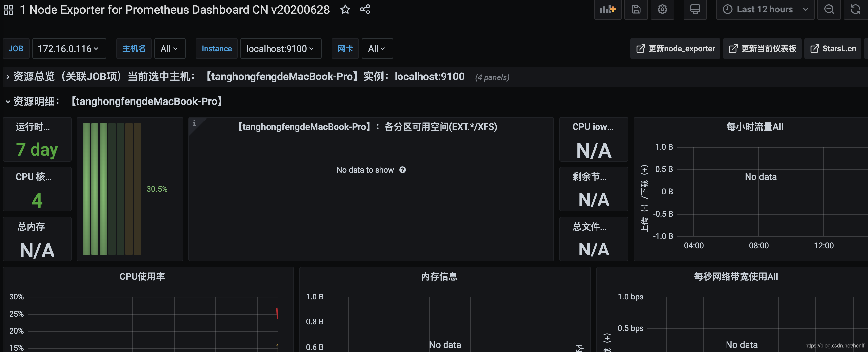868x352 pixels.
Task: Open the 运行时 panel title
Action: [x=33, y=127]
